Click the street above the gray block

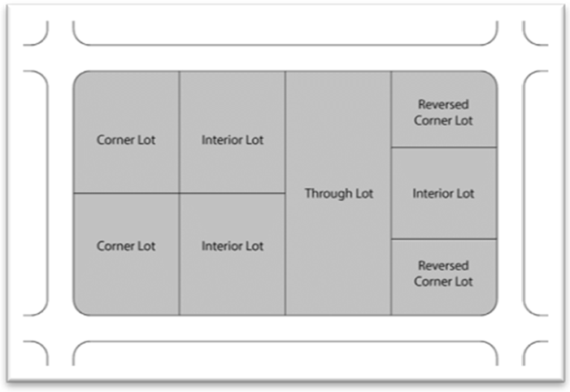click(285, 59)
